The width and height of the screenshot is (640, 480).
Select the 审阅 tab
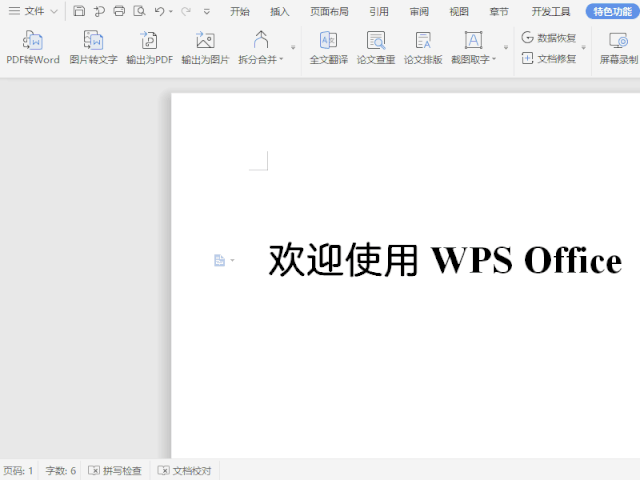419,11
